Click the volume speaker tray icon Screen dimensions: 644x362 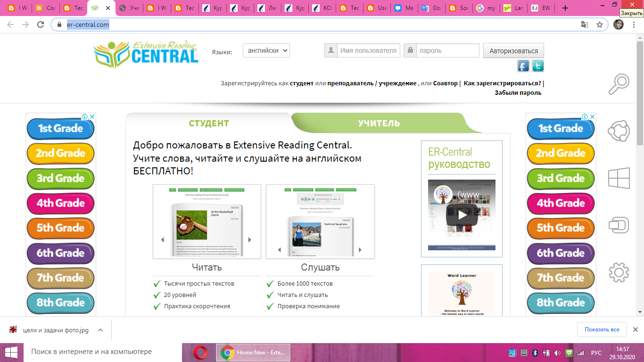coord(557,353)
